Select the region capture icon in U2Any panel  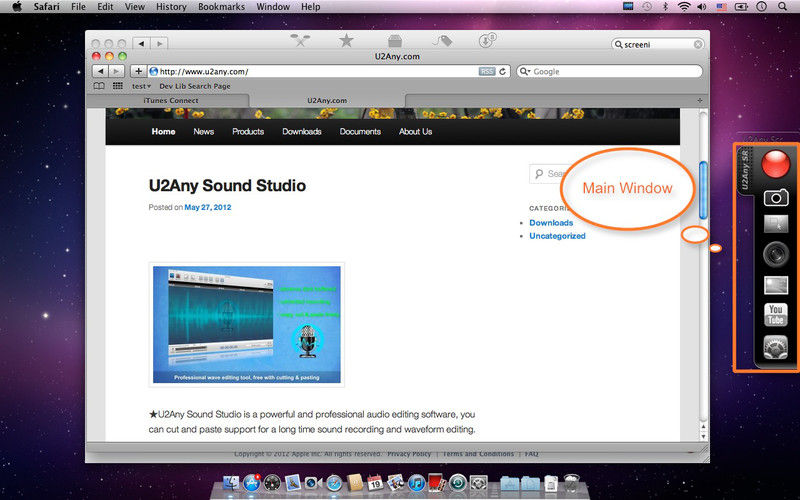coord(776,223)
